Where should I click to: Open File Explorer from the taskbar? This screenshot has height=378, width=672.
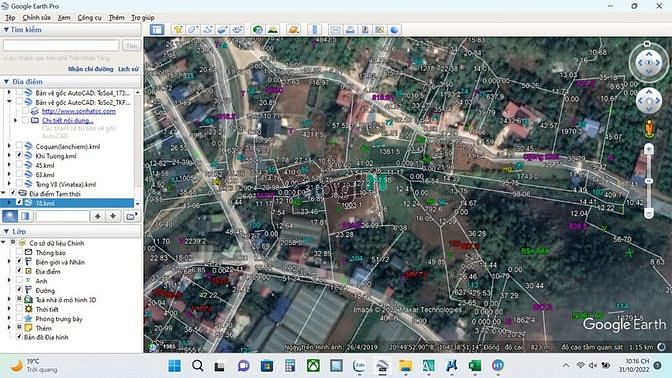pos(405,366)
